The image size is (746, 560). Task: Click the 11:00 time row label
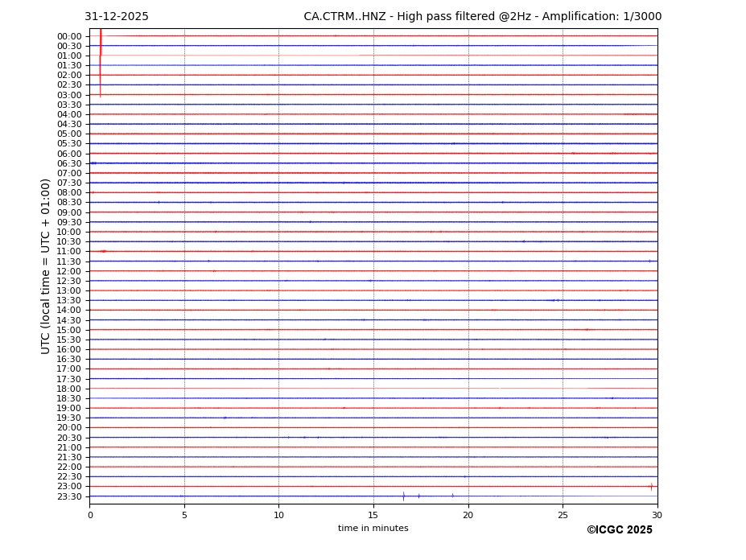coord(69,252)
